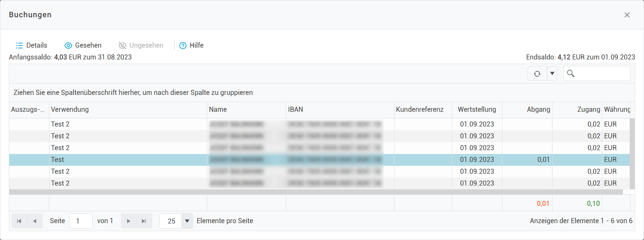Click the search magnifier icon
Screen dimensions: 644x240
click(x=571, y=74)
